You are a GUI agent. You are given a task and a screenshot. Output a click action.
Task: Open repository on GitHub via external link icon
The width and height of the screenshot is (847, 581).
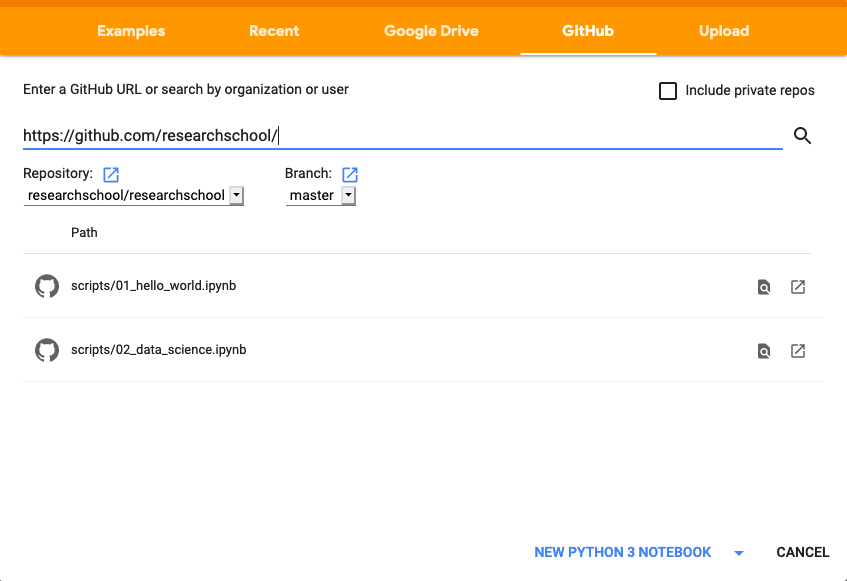coord(111,174)
